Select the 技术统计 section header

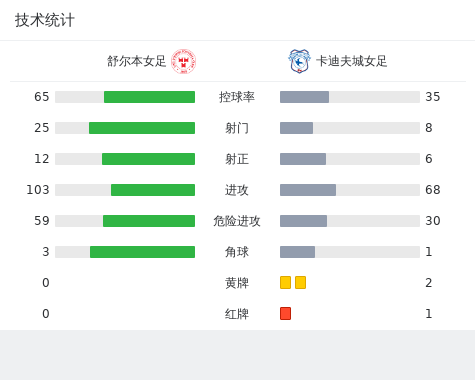[45, 20]
